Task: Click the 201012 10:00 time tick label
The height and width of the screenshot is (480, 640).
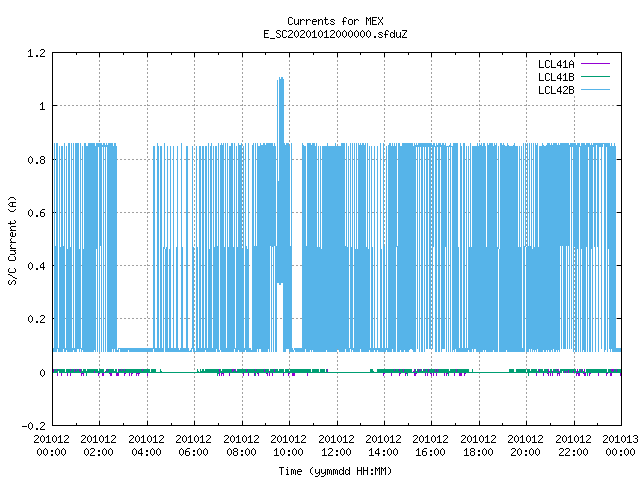Action: pyautogui.click(x=288, y=446)
